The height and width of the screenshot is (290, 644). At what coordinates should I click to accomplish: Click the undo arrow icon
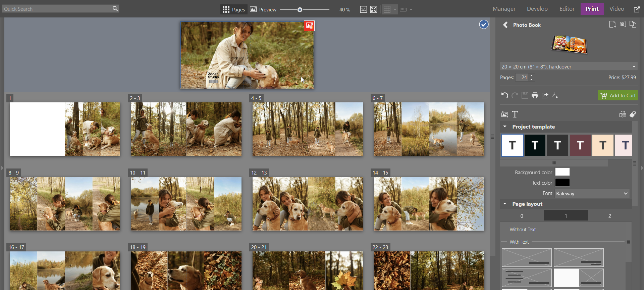(504, 95)
